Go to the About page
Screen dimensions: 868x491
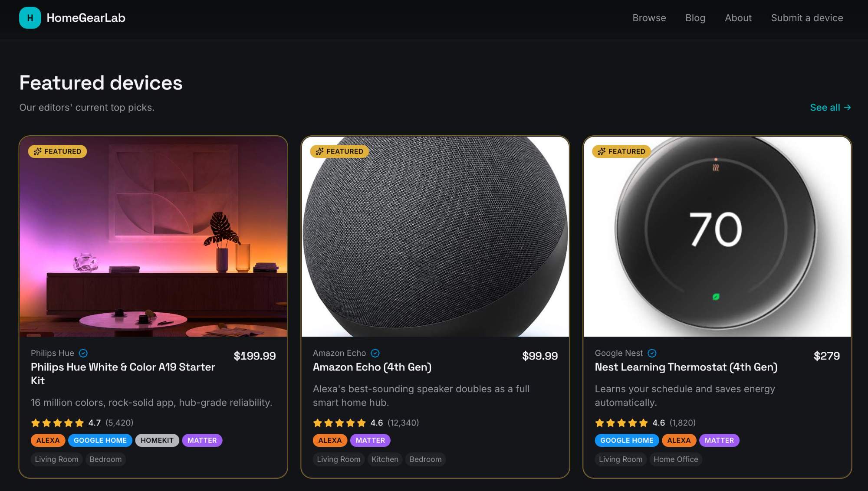coord(738,18)
